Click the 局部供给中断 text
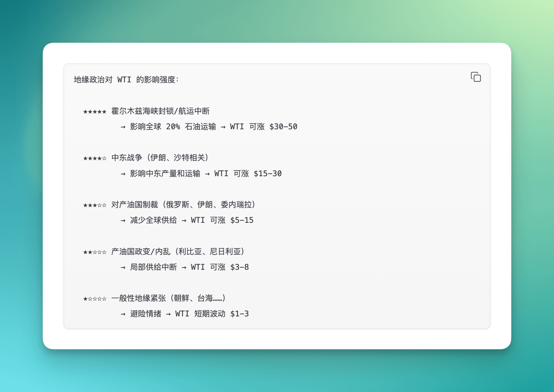 point(153,267)
